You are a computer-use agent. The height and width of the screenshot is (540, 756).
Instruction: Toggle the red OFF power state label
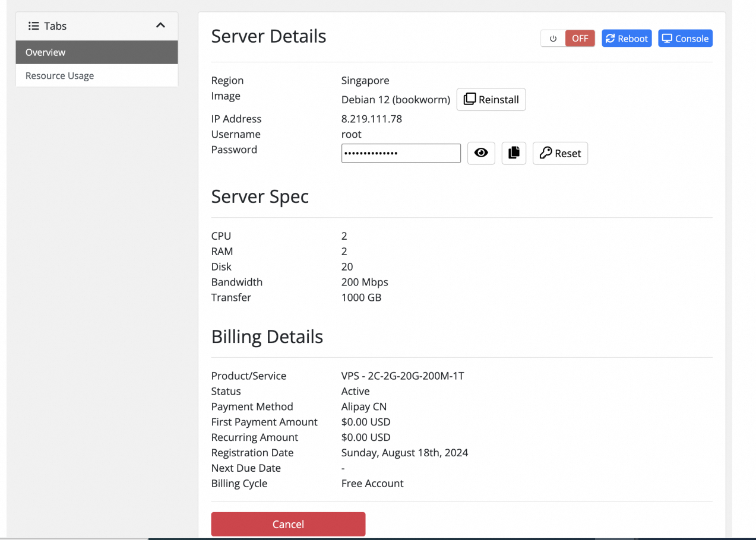coord(580,39)
